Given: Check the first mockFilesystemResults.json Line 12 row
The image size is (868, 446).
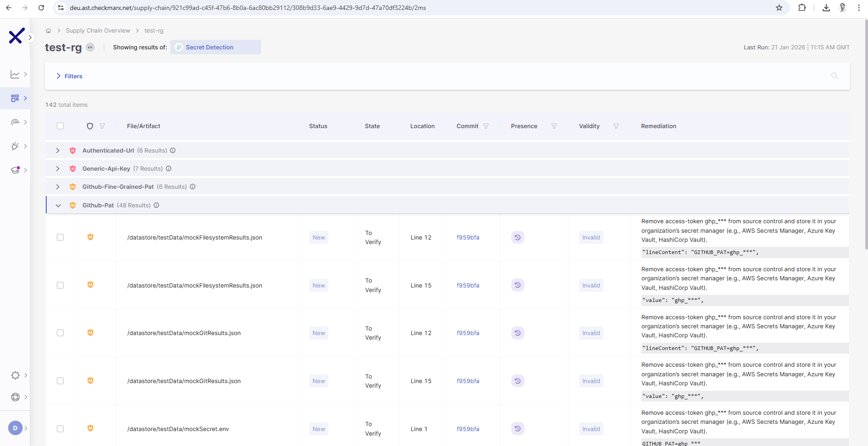Looking at the screenshot, I should click(x=60, y=237).
